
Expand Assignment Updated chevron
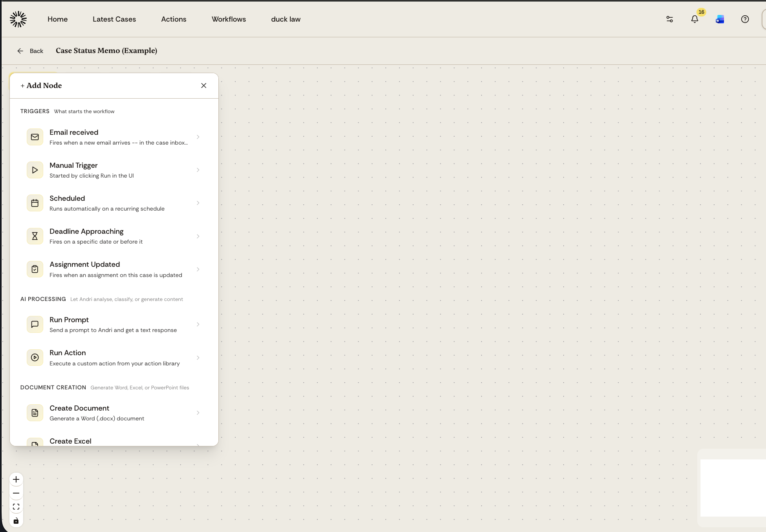[198, 269]
